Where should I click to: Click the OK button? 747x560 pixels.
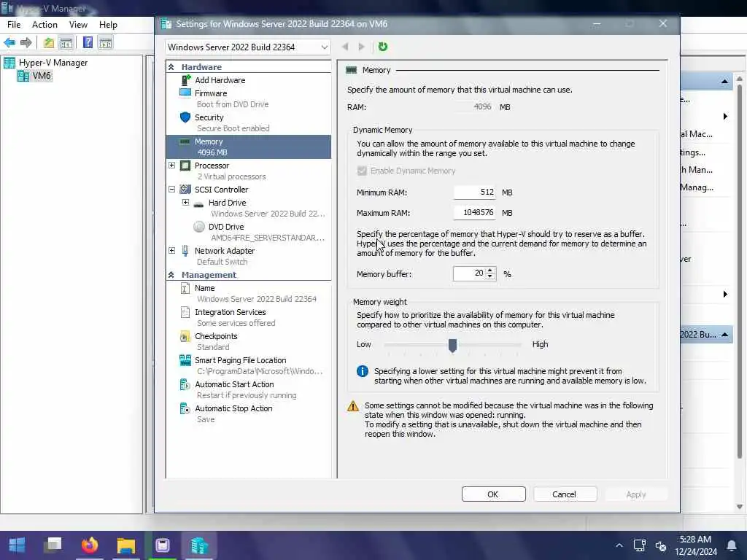[493, 494]
